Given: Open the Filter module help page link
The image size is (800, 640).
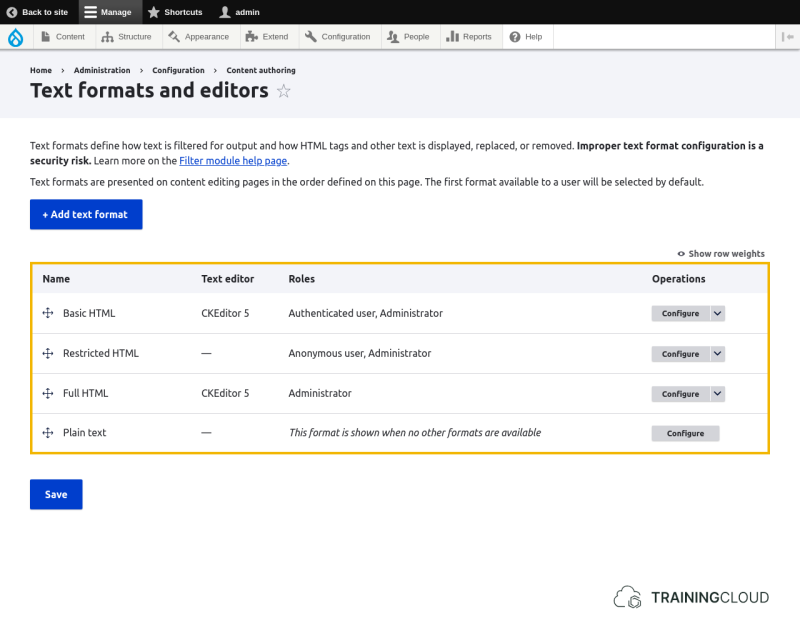Looking at the screenshot, I should [233, 161].
